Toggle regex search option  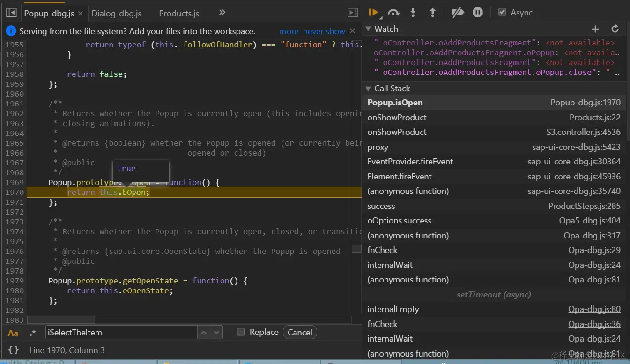[32, 333]
